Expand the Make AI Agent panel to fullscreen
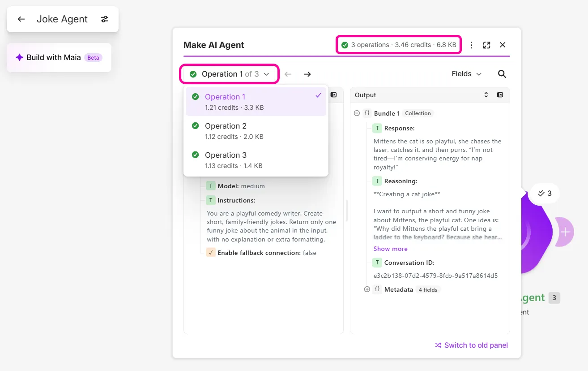 pos(487,45)
